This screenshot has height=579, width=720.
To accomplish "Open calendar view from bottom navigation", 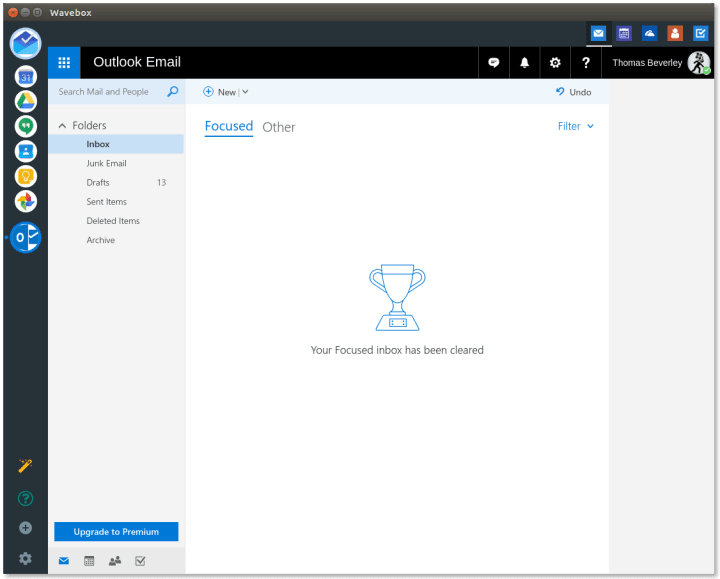I will coord(89,561).
